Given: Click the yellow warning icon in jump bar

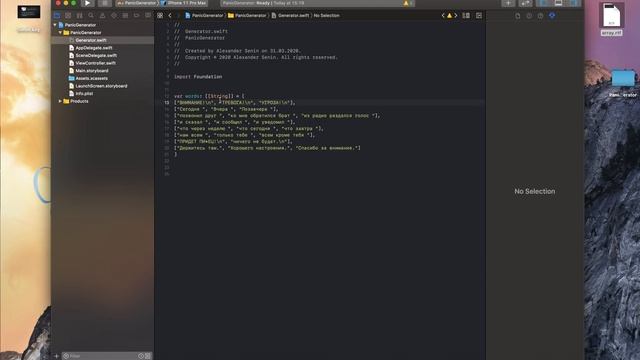Looking at the screenshot, I should (449, 16).
